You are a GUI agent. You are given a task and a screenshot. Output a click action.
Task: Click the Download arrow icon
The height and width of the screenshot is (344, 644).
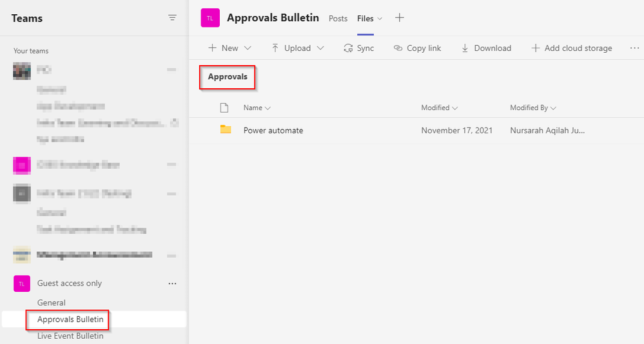coord(465,48)
